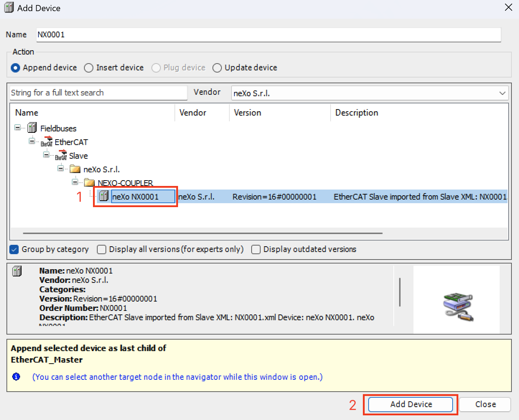This screenshot has width=519, height=420.
Task: Click the blue information icon
Action: click(16, 377)
